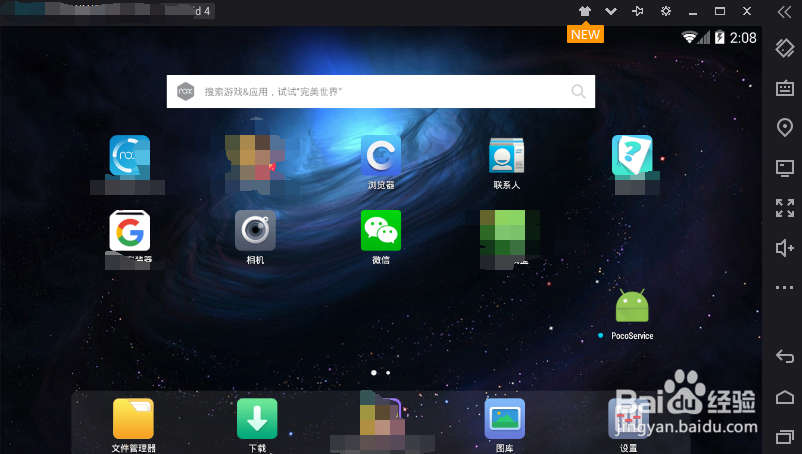Open the virtual location sidebar icon
This screenshot has height=454, width=802.
click(785, 127)
